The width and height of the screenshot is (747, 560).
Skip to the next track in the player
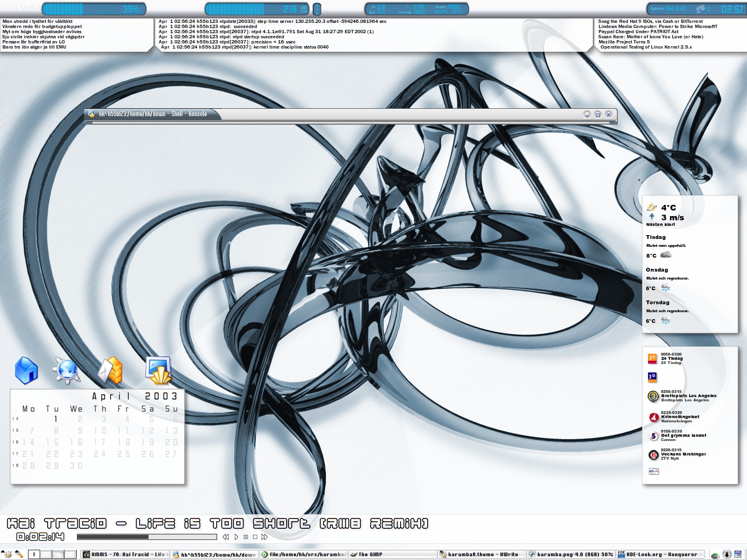[x=265, y=537]
